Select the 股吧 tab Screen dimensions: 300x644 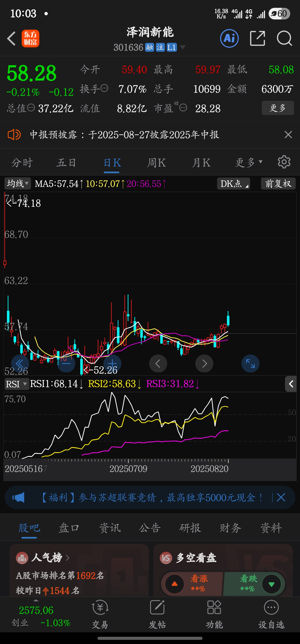click(29, 527)
